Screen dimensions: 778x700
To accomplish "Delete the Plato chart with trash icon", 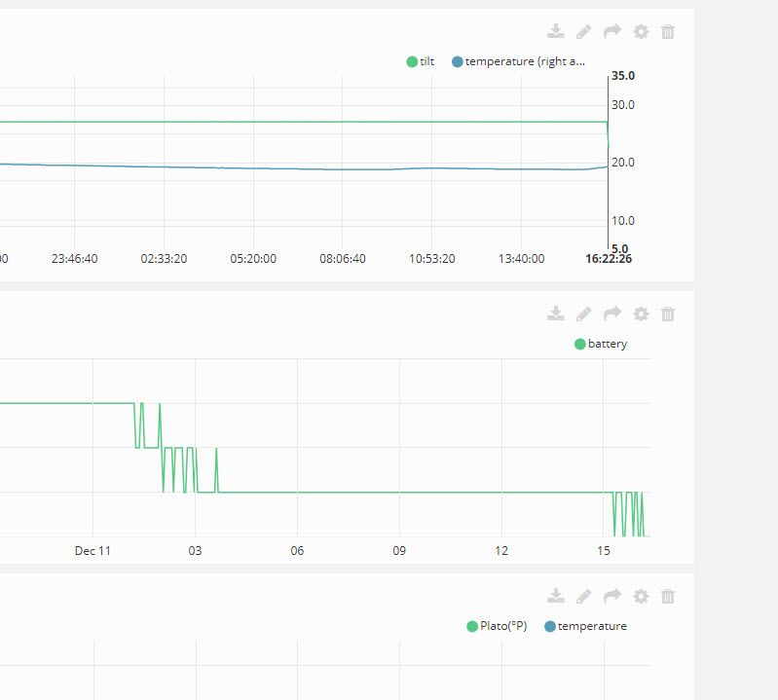I will coord(668,596).
